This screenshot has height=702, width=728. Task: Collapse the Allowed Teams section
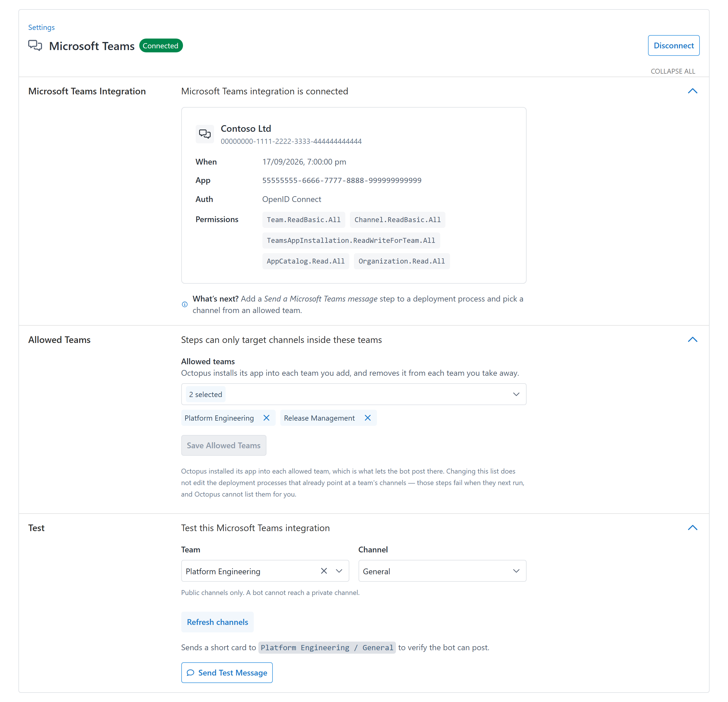(693, 339)
